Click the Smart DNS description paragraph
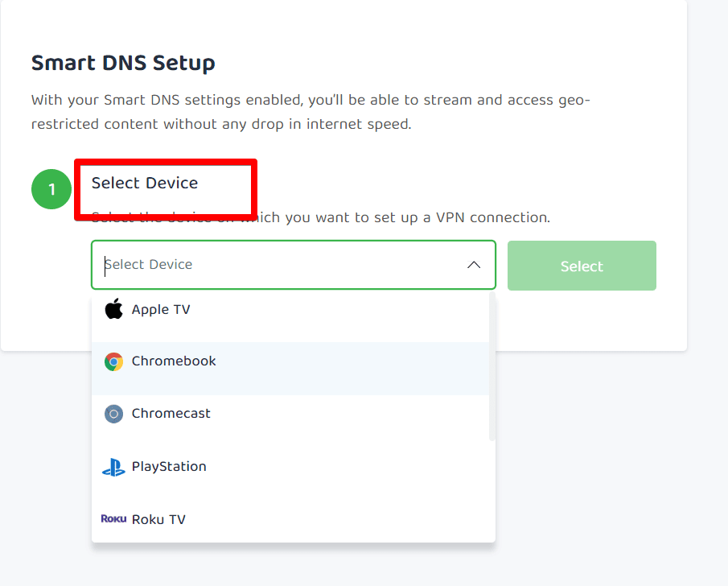This screenshot has width=728, height=586. (311, 113)
